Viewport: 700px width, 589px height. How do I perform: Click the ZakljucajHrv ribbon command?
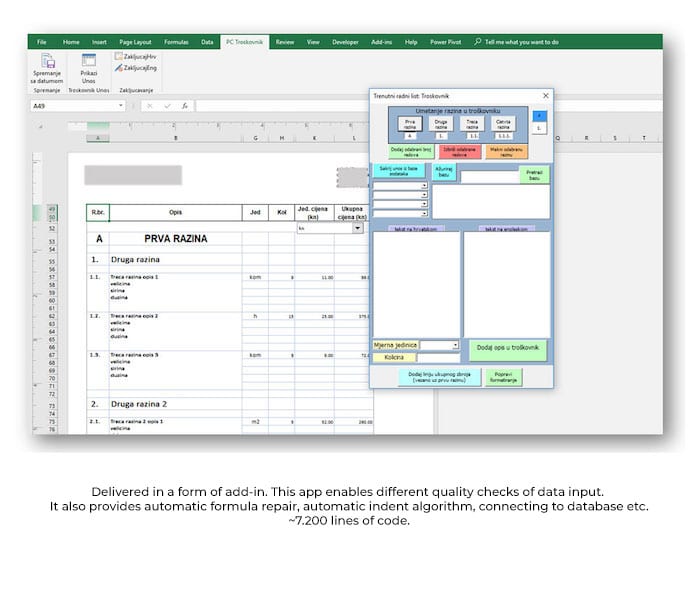tap(136, 57)
